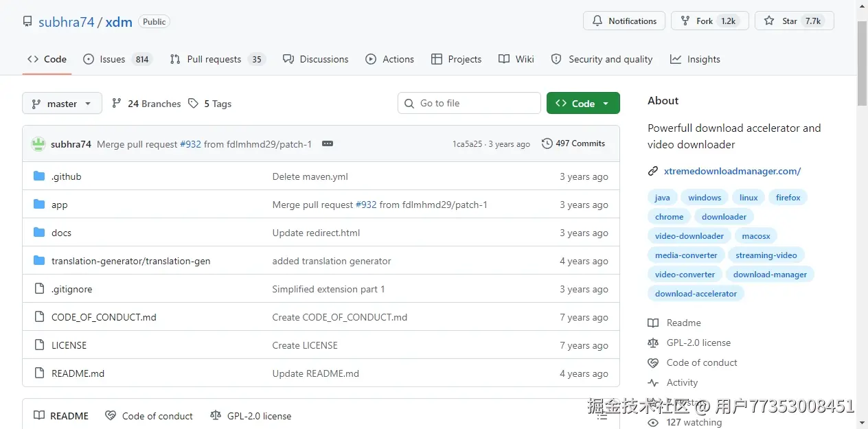Screen dimensions: 868x429
Task: Click the subhra74 owner link in header
Action: [x=67, y=22]
